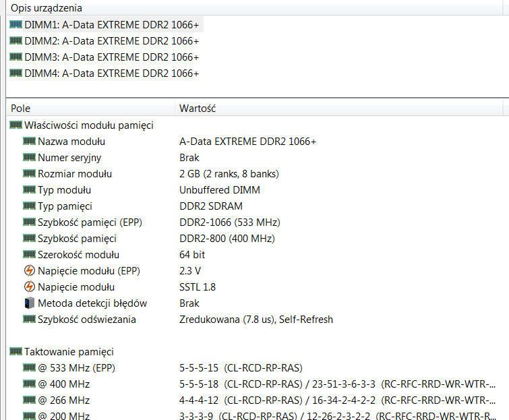Click the DIMM2 memory chip icon
This screenshot has width=509, height=420.
pos(16,40)
